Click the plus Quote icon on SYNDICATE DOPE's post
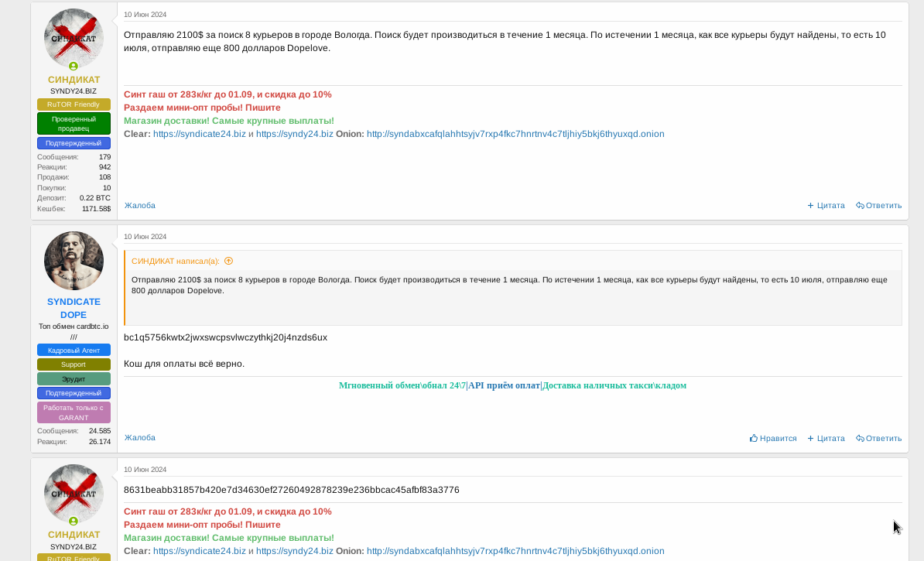 (x=810, y=438)
